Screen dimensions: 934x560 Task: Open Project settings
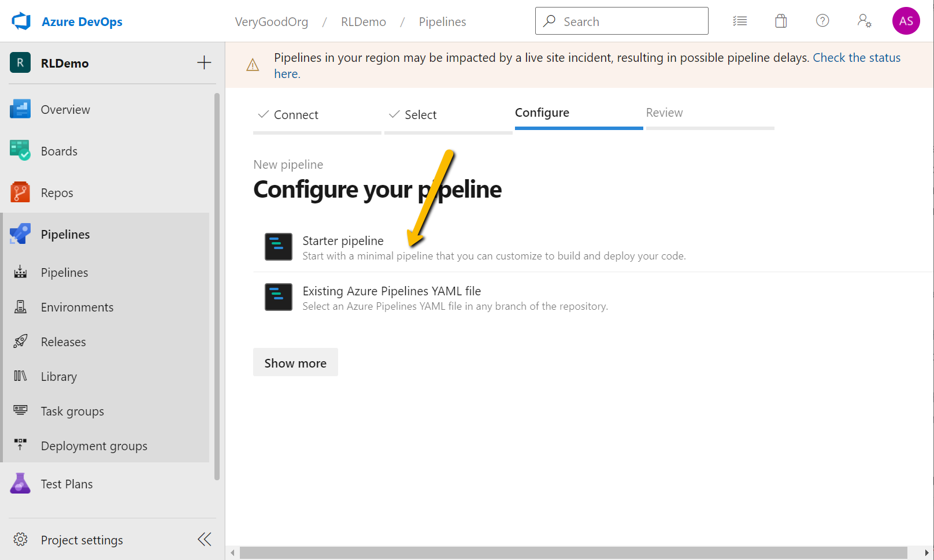(82, 540)
